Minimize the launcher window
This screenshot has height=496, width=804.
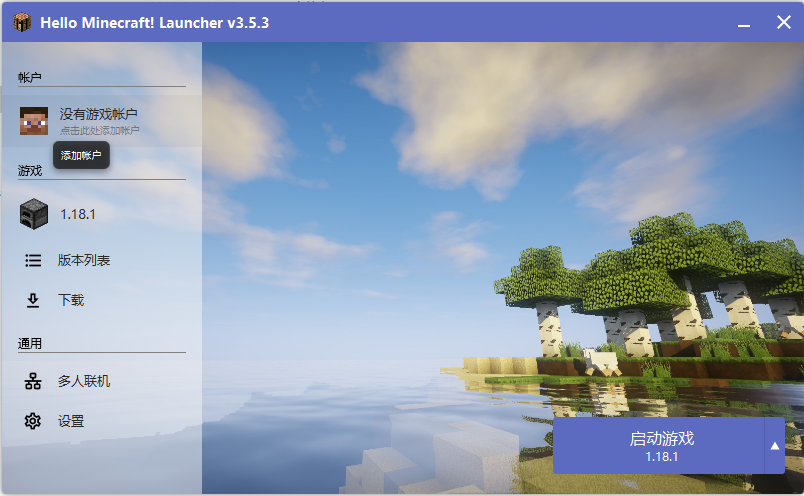click(x=744, y=22)
